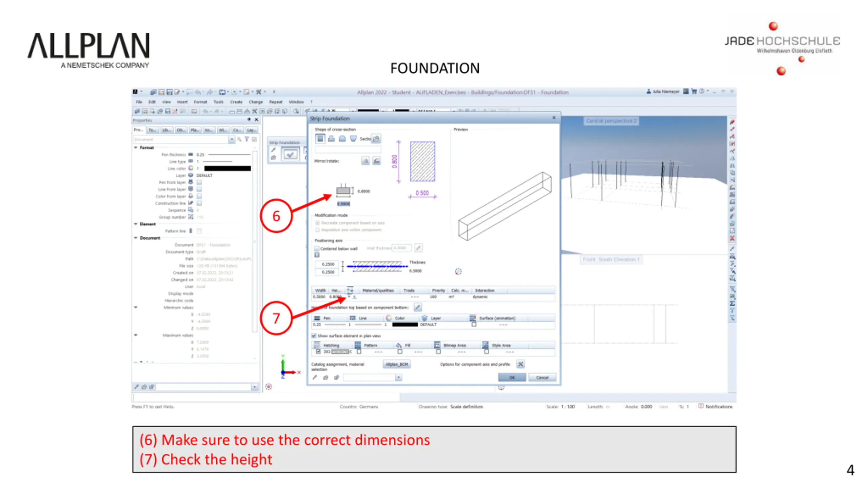Click the black color swatch in dialog

click(x=405, y=325)
